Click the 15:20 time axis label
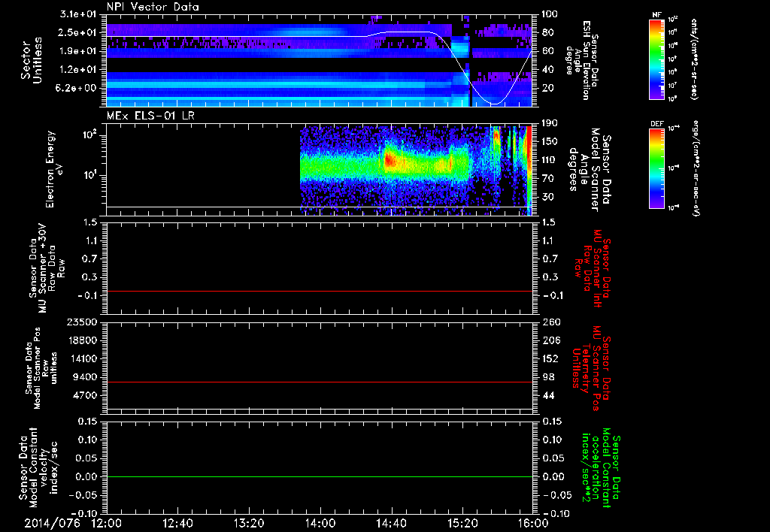The image size is (770, 532). click(462, 523)
